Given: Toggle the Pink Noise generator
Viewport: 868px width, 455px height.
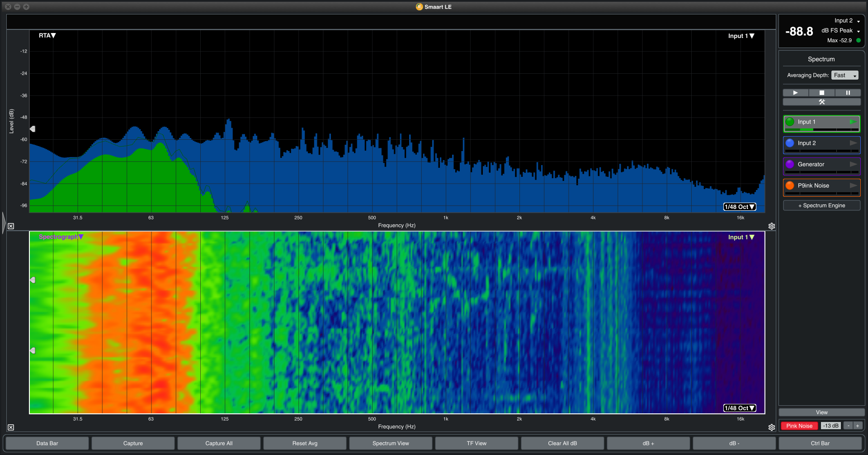Looking at the screenshot, I should pyautogui.click(x=799, y=426).
